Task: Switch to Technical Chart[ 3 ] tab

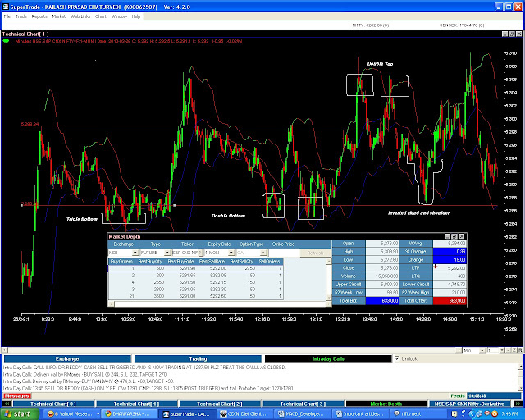Action: click(x=303, y=404)
